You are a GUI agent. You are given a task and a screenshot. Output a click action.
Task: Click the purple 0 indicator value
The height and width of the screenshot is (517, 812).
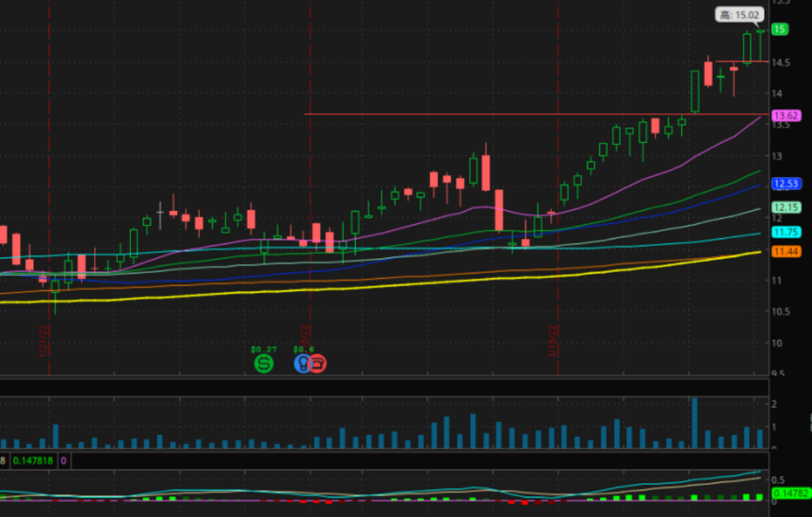click(64, 460)
